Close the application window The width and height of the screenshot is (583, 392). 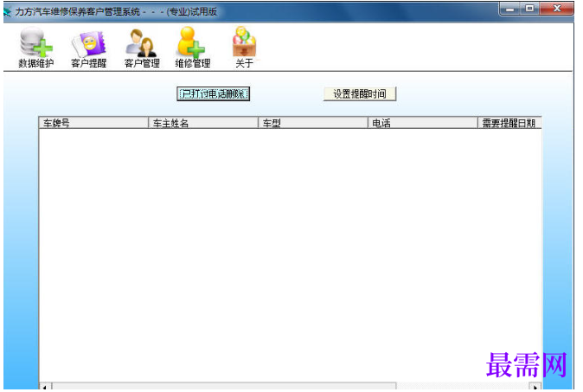[x=556, y=9]
